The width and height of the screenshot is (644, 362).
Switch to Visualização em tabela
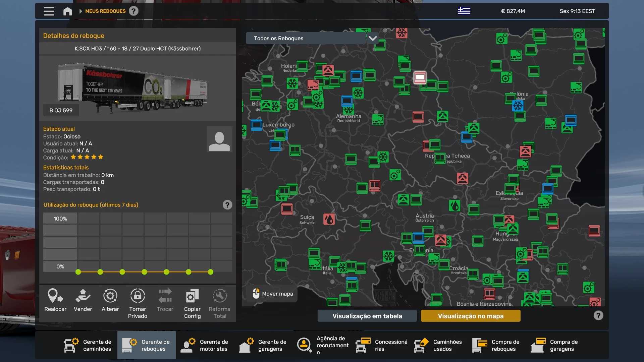tap(367, 316)
